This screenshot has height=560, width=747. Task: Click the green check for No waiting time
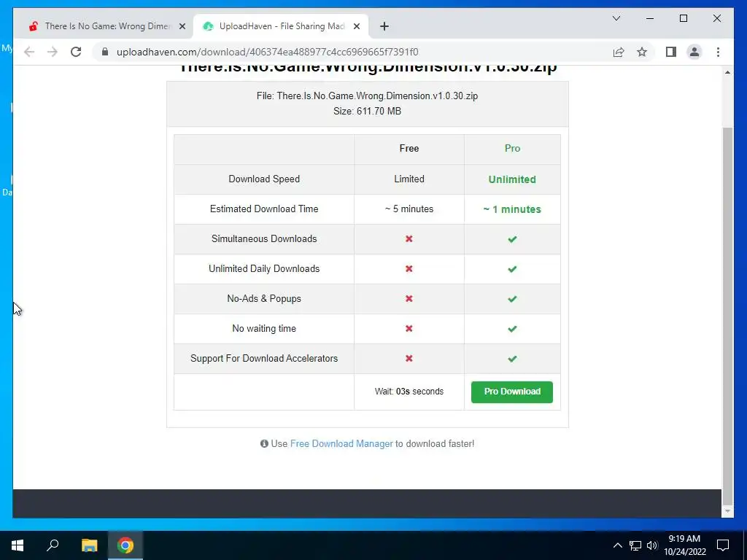point(512,329)
